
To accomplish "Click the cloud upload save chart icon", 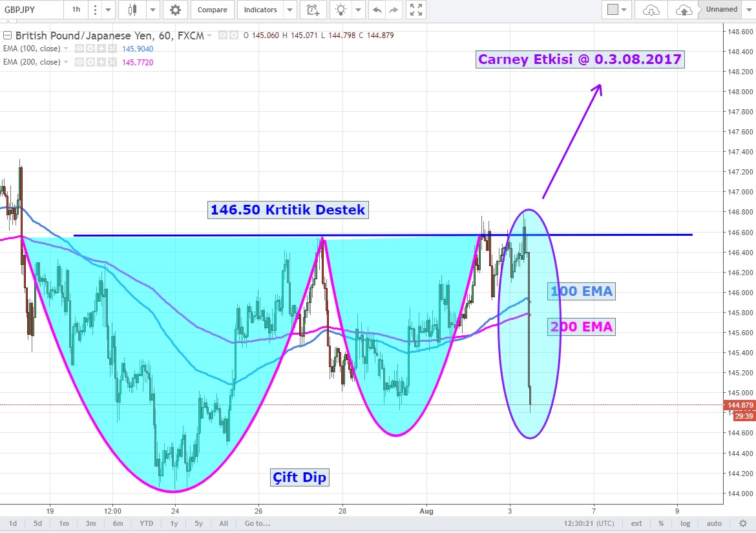I will pos(684,10).
